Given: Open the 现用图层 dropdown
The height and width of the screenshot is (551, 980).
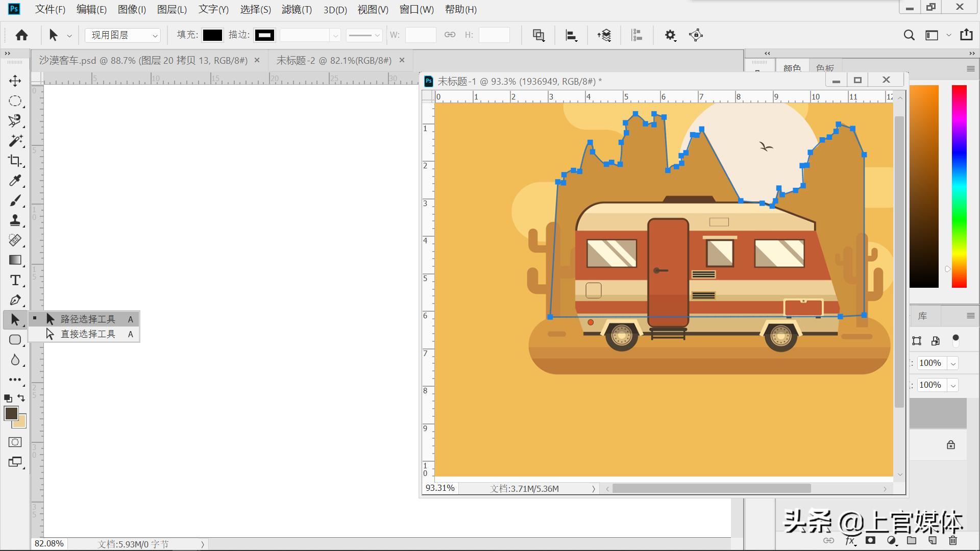Looking at the screenshot, I should (x=122, y=35).
